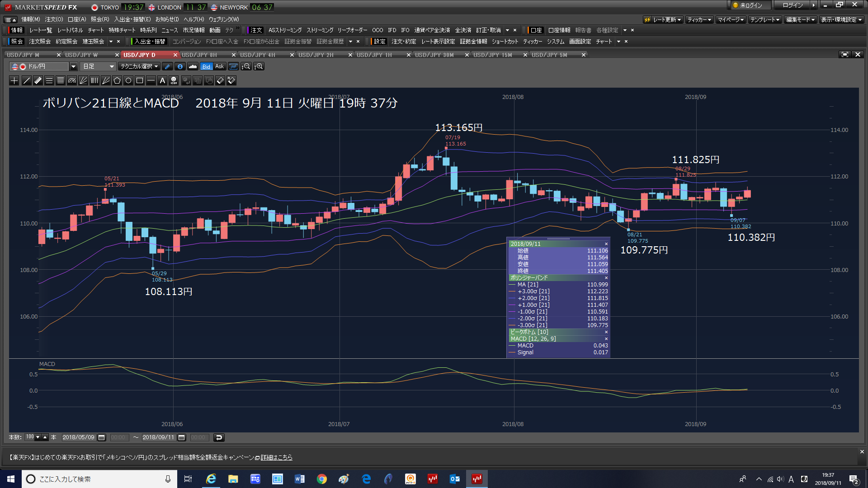Click the reset return arrow button

(x=219, y=437)
